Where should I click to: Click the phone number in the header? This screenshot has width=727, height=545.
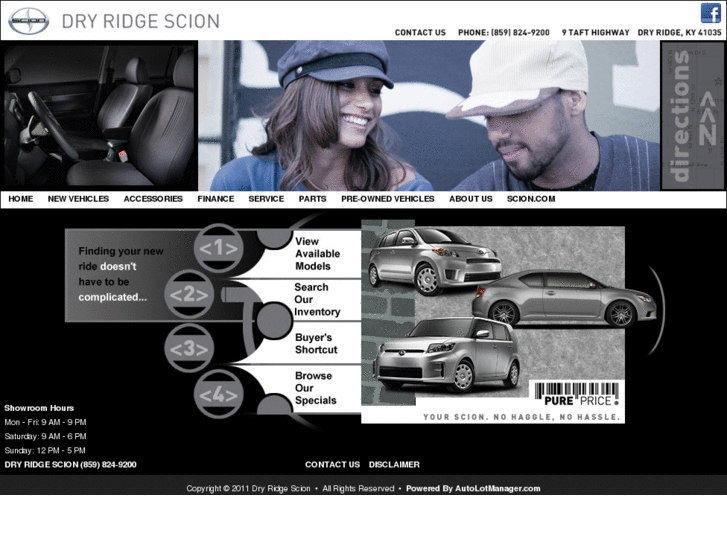(504, 32)
